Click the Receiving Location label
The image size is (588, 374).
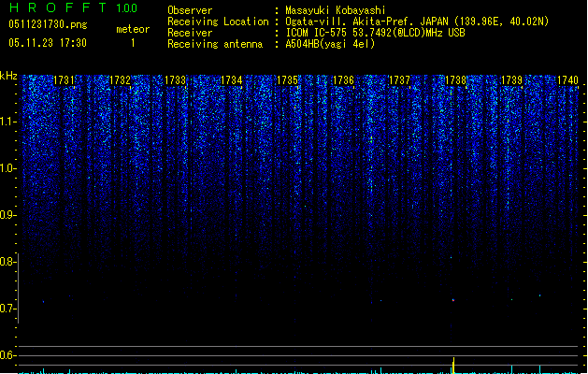pos(218,22)
